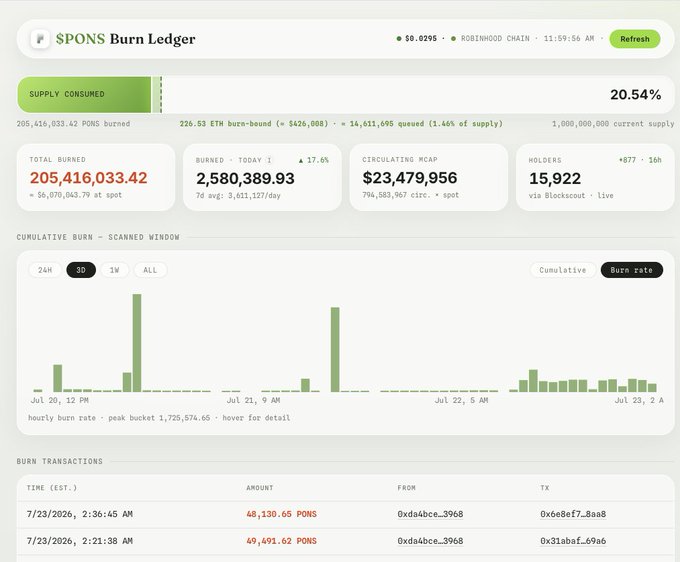The height and width of the screenshot is (562, 680).
Task: Click the 7/23/2026, 2:36:45 AM row time
Action: [x=80, y=514]
